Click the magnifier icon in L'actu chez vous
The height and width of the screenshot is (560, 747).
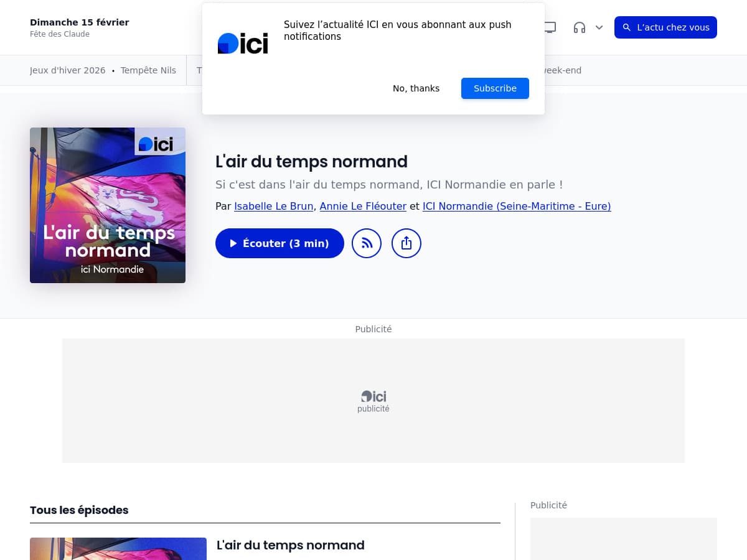tap(627, 27)
